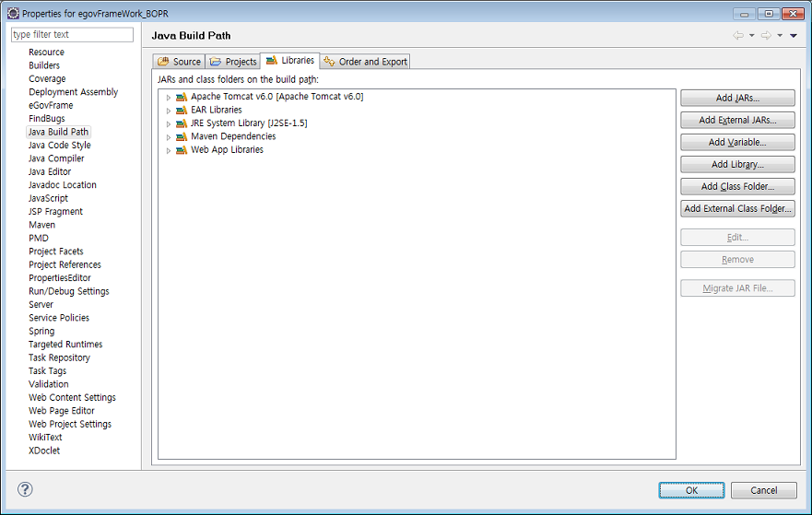
Task: Click the Add Library button
Action: point(737,164)
